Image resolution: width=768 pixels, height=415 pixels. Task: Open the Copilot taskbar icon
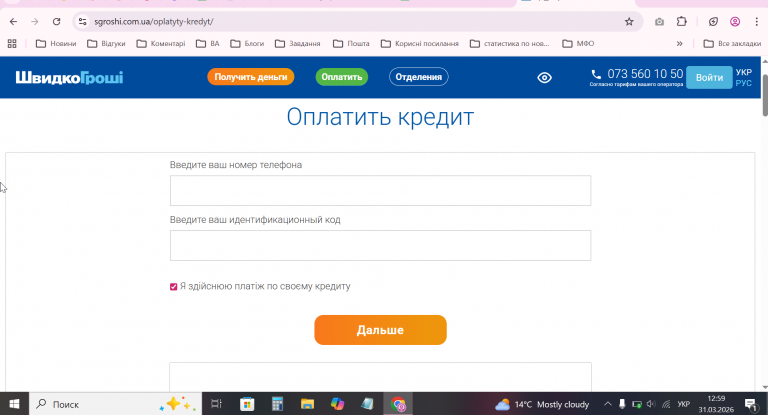coord(337,404)
